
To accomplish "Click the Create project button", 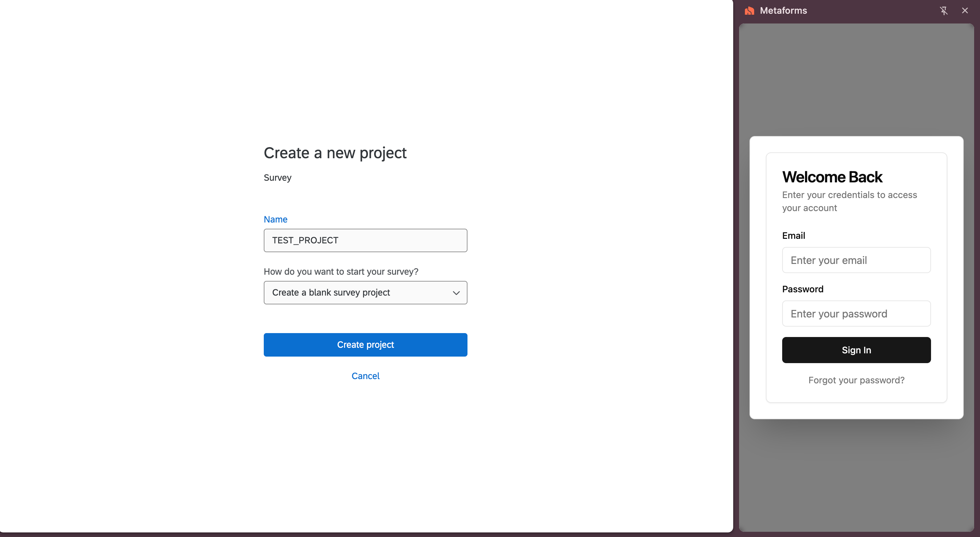I will 365,345.
